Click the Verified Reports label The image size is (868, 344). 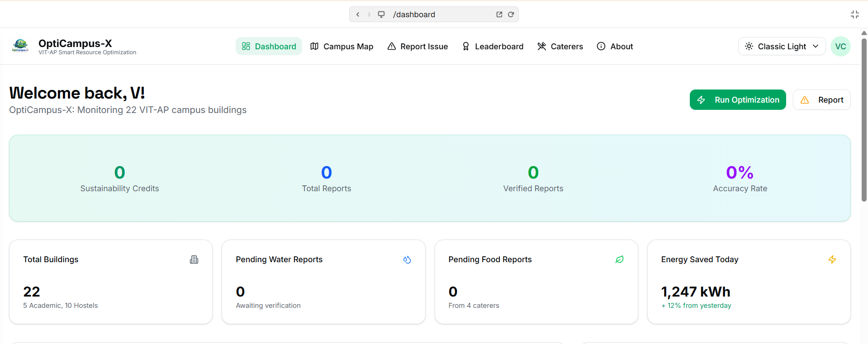pyautogui.click(x=533, y=188)
